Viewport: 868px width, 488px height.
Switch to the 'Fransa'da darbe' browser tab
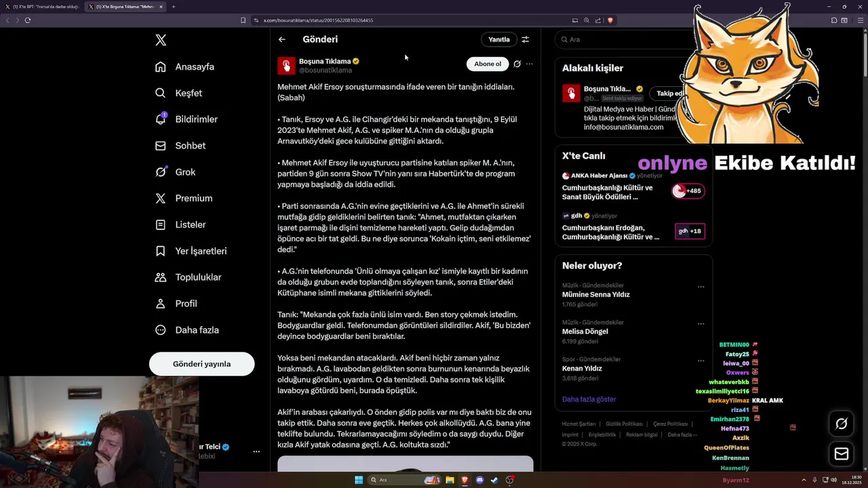pos(42,7)
